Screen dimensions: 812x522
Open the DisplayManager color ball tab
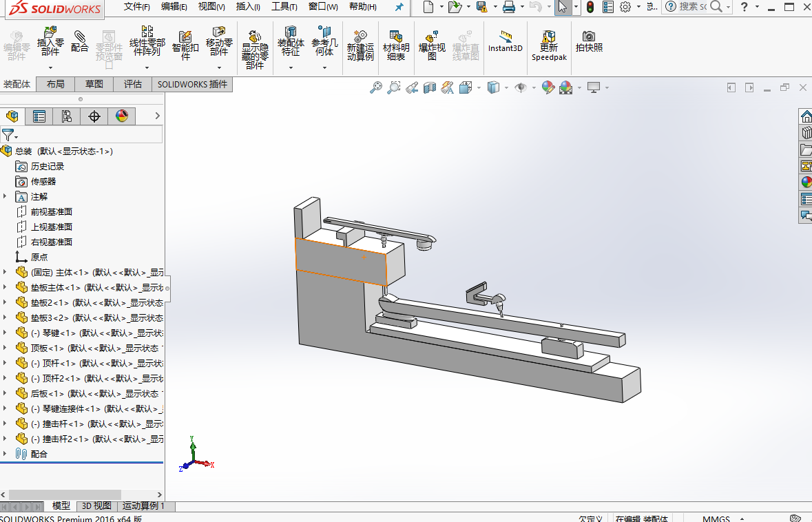tap(122, 116)
